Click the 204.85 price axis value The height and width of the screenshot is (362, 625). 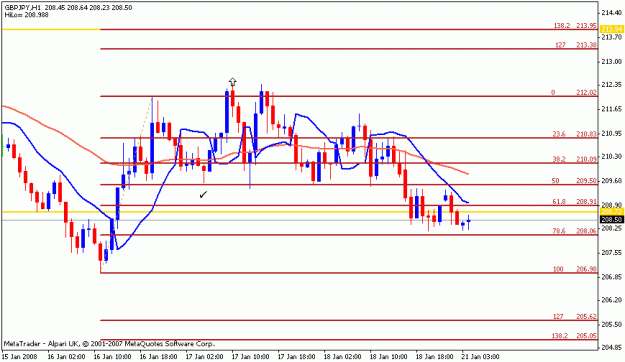(612, 348)
